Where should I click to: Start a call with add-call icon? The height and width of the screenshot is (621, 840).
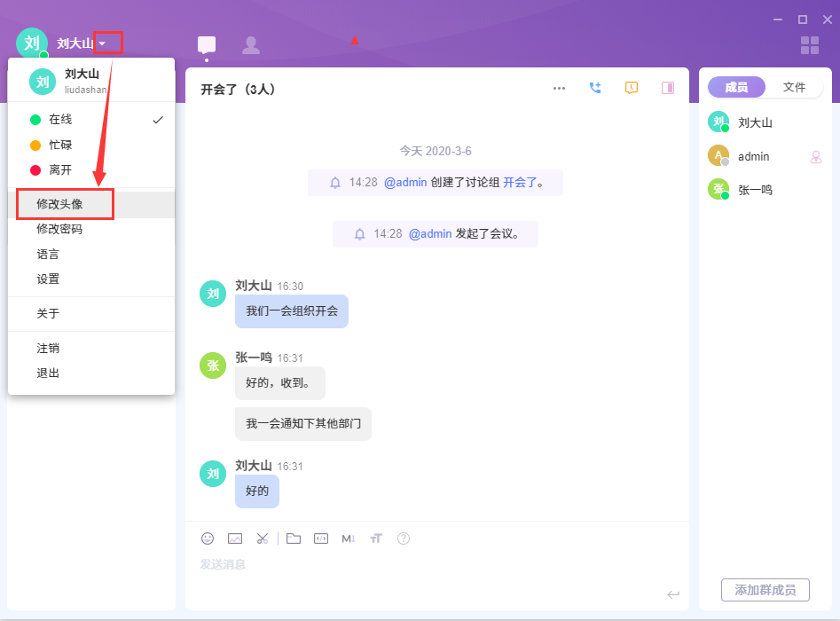[595, 88]
